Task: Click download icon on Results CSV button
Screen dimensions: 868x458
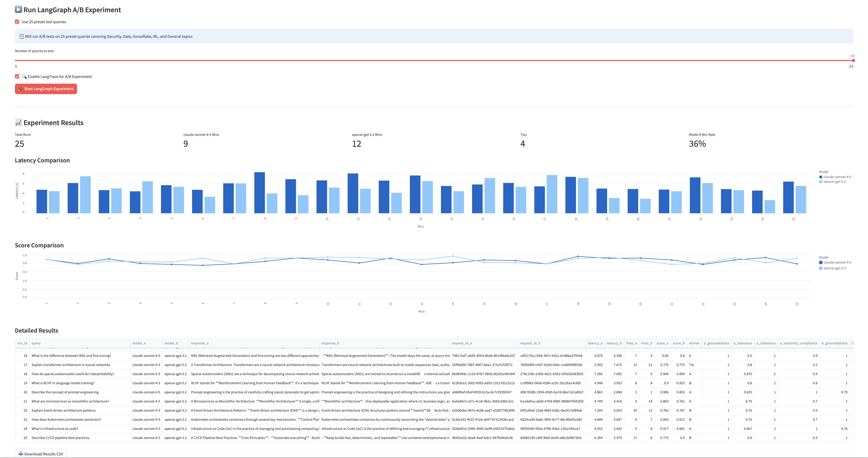Action: (x=21, y=454)
